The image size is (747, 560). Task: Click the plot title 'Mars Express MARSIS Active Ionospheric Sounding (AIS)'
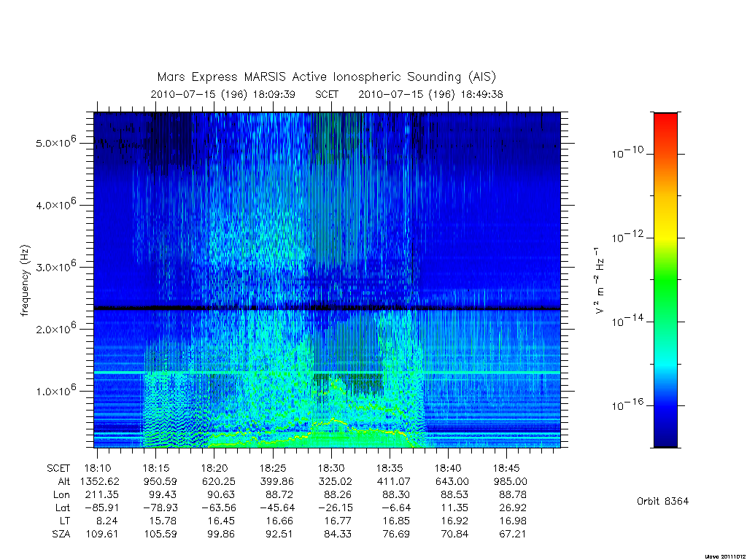click(327, 77)
